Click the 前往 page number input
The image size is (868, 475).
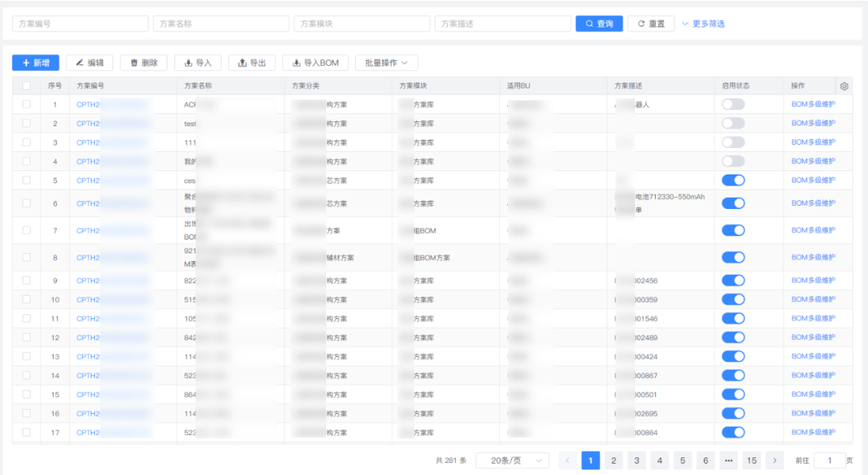click(829, 461)
